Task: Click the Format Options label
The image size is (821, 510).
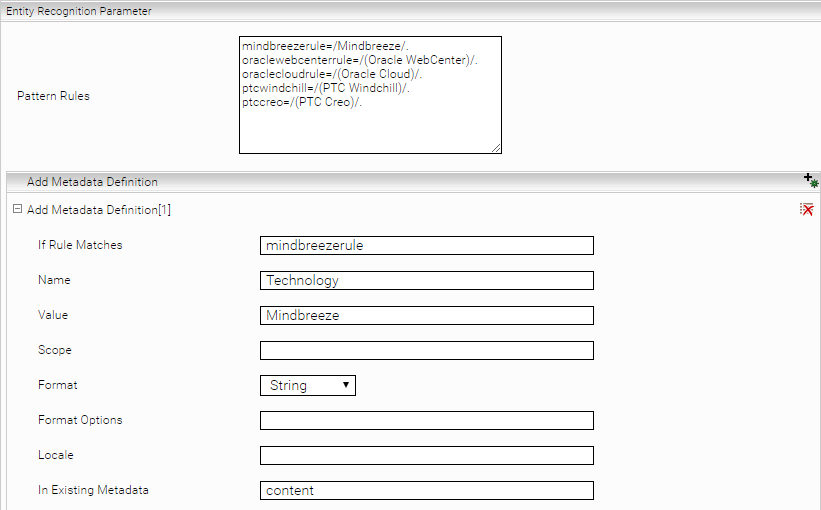Action: [80, 420]
